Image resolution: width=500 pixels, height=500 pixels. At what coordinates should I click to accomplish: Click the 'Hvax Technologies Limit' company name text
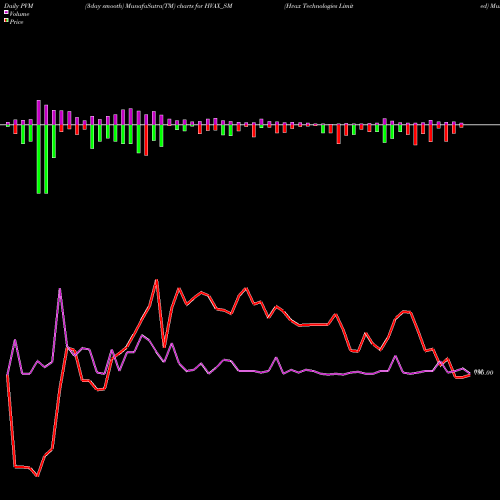click(319, 6)
